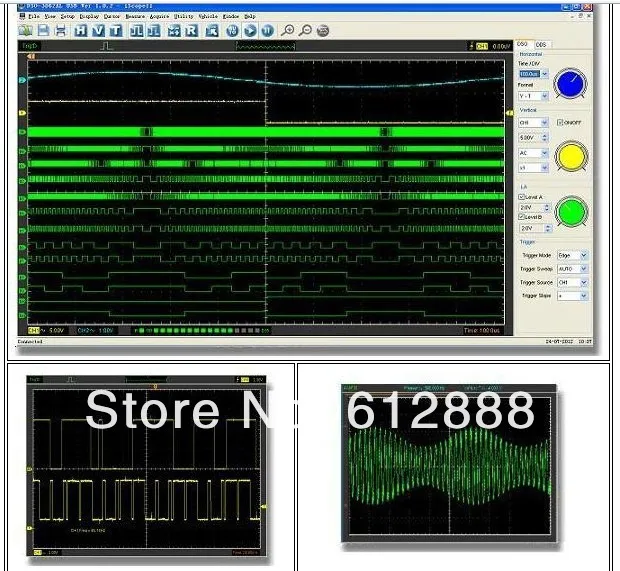The width and height of the screenshot is (620, 571).
Task: Click the CH2 1.00V readout at bottom
Action: pyautogui.click(x=95, y=330)
